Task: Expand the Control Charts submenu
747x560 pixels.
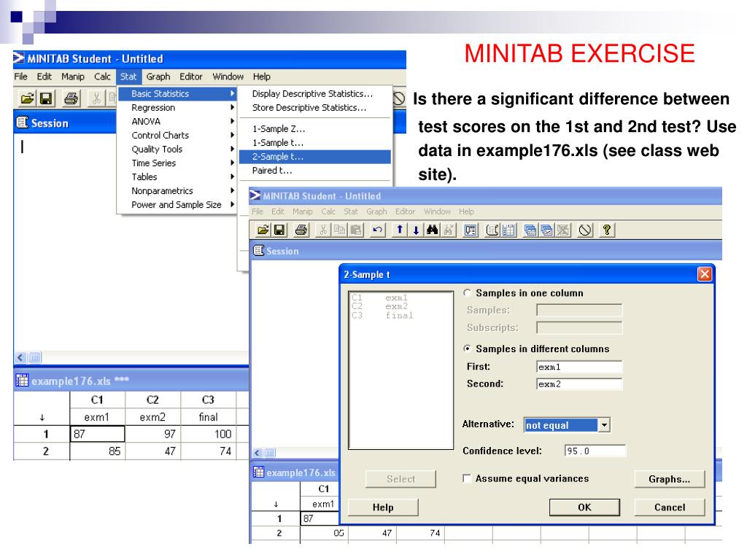Action: pyautogui.click(x=177, y=135)
